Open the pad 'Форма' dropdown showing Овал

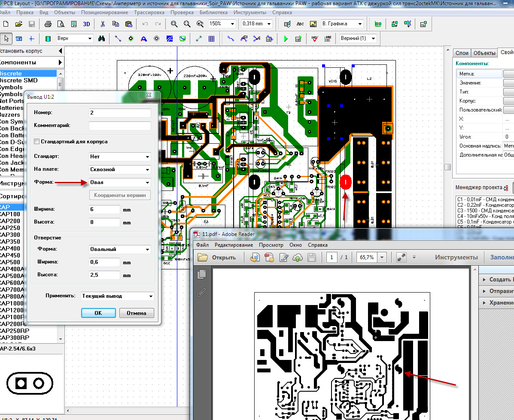pos(120,182)
